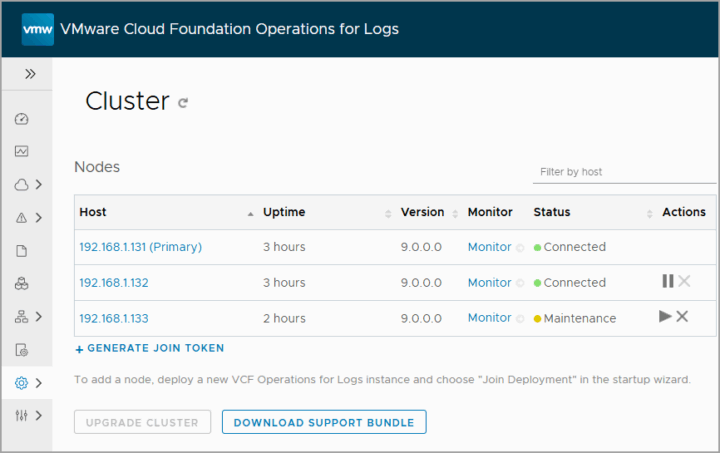Open the sliders management icon in sidebar
The width and height of the screenshot is (720, 453).
tap(22, 416)
